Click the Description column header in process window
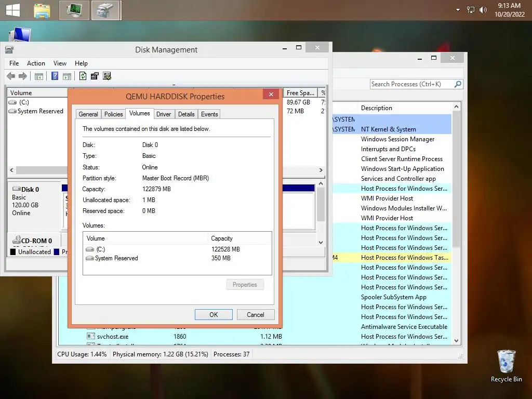Screen dimensions: 532x399 click(x=405, y=108)
